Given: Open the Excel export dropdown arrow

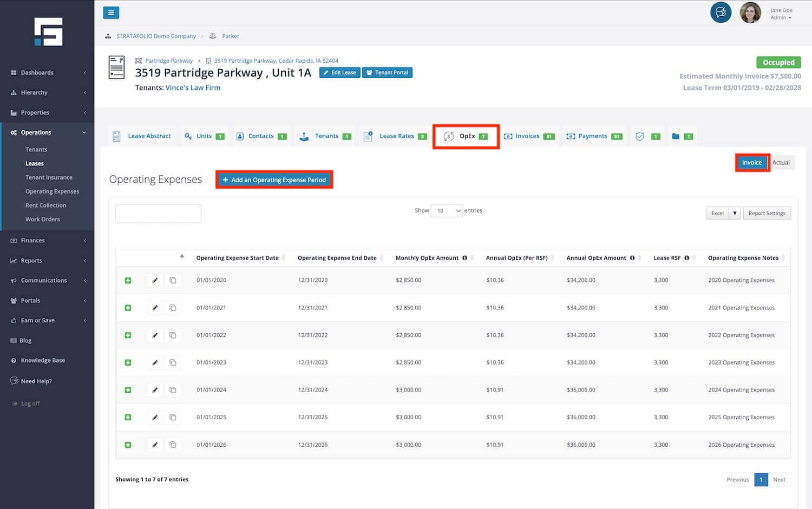Looking at the screenshot, I should (x=735, y=213).
